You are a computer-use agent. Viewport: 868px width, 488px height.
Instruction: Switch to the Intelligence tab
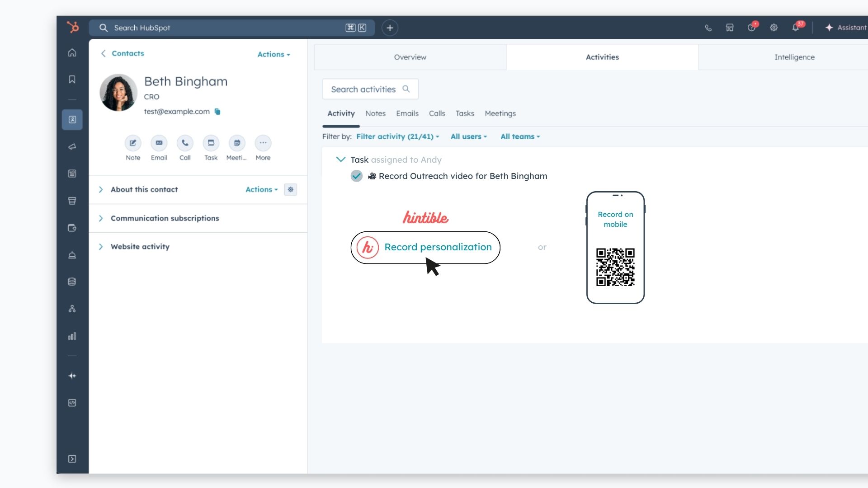(x=794, y=57)
